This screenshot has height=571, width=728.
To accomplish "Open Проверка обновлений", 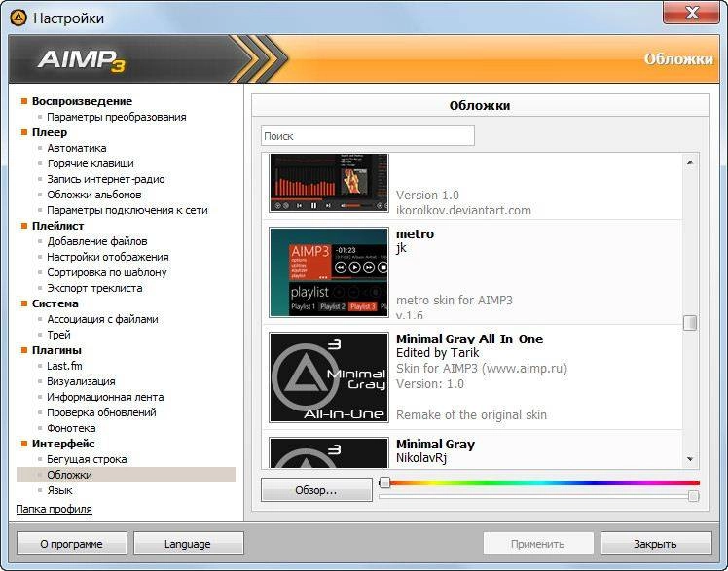I will [101, 412].
